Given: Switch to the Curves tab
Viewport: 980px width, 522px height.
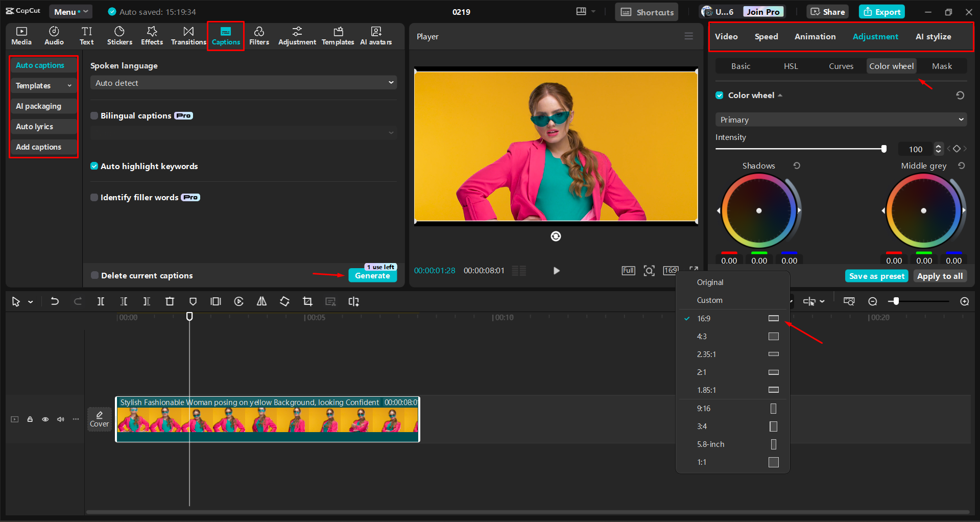Looking at the screenshot, I should point(841,66).
